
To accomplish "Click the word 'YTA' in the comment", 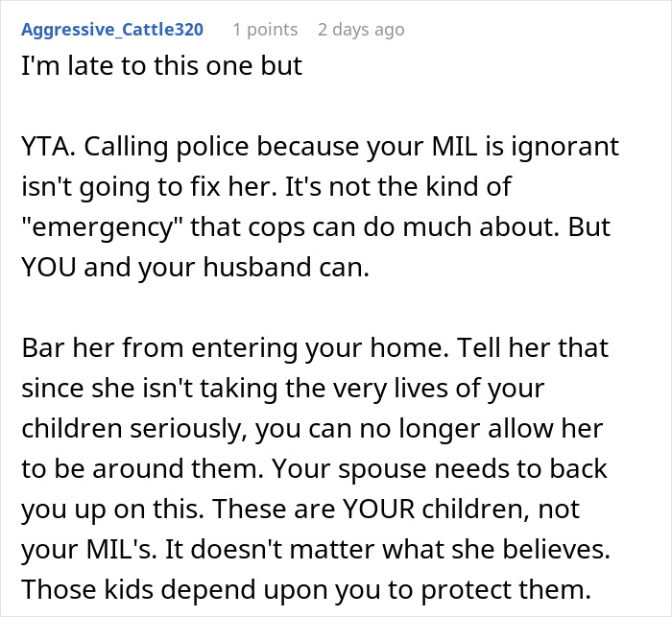I will [x=45, y=149].
